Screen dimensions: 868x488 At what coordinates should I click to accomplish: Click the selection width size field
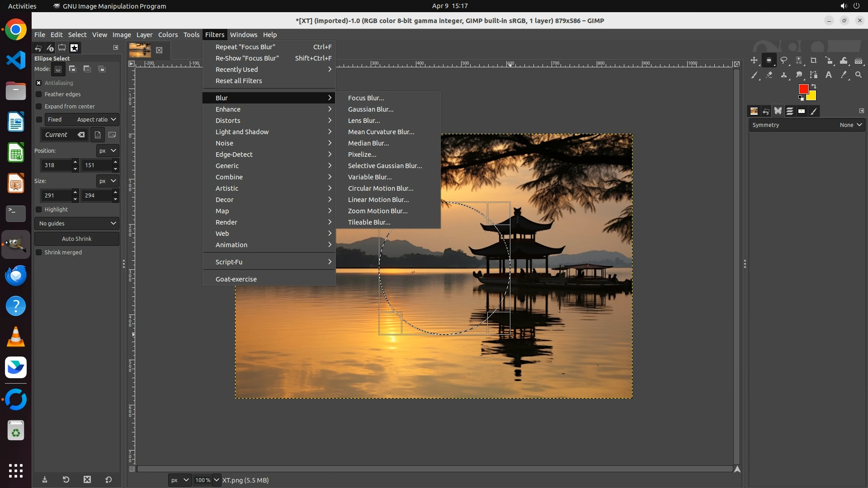[55, 196]
